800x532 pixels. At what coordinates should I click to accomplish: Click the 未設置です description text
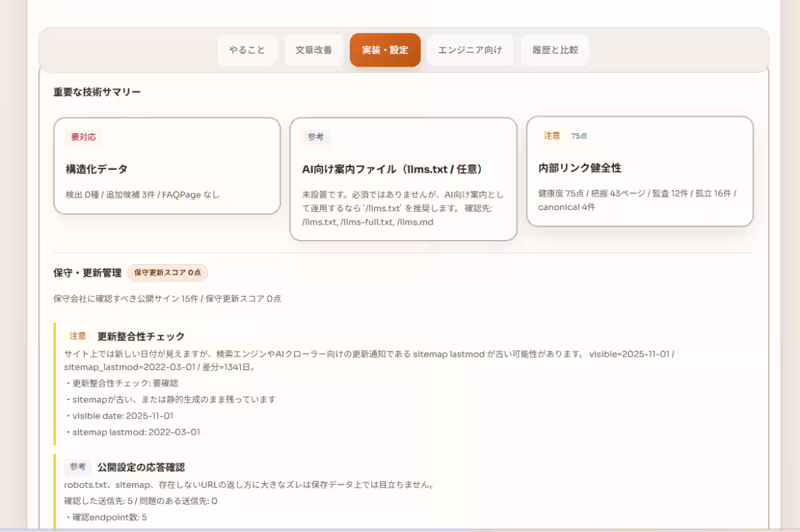coord(403,208)
